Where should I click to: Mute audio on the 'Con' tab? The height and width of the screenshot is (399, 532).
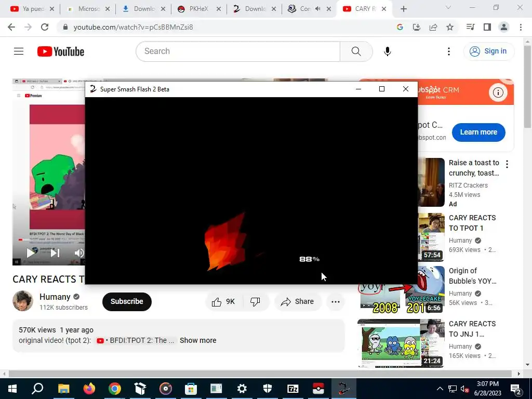tap(317, 9)
